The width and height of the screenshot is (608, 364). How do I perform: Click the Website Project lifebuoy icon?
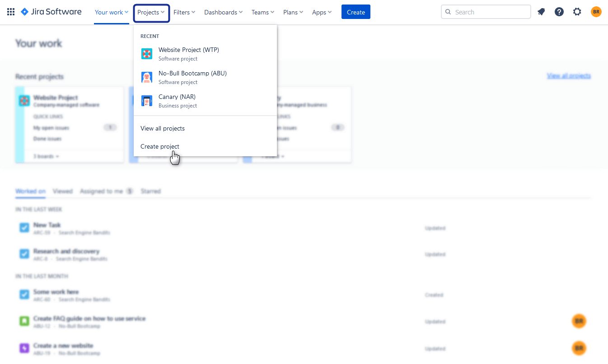(147, 54)
